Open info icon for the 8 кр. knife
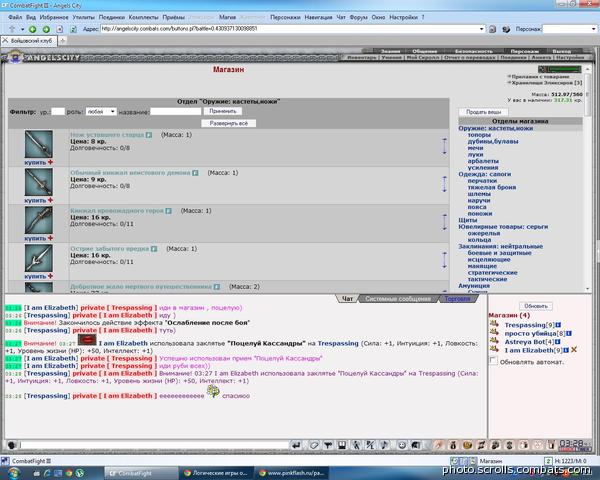The image size is (600, 480). [x=149, y=135]
